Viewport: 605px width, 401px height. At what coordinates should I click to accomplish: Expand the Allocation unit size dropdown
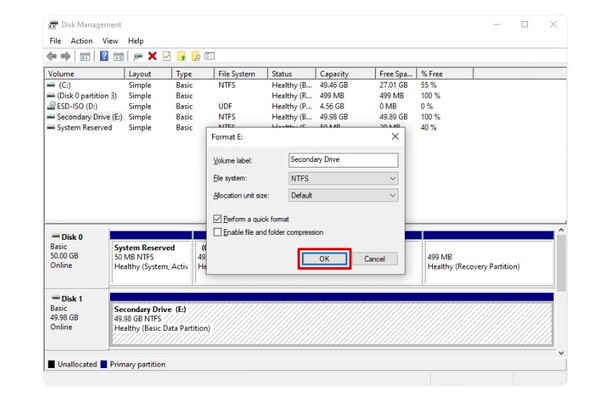[x=342, y=195]
